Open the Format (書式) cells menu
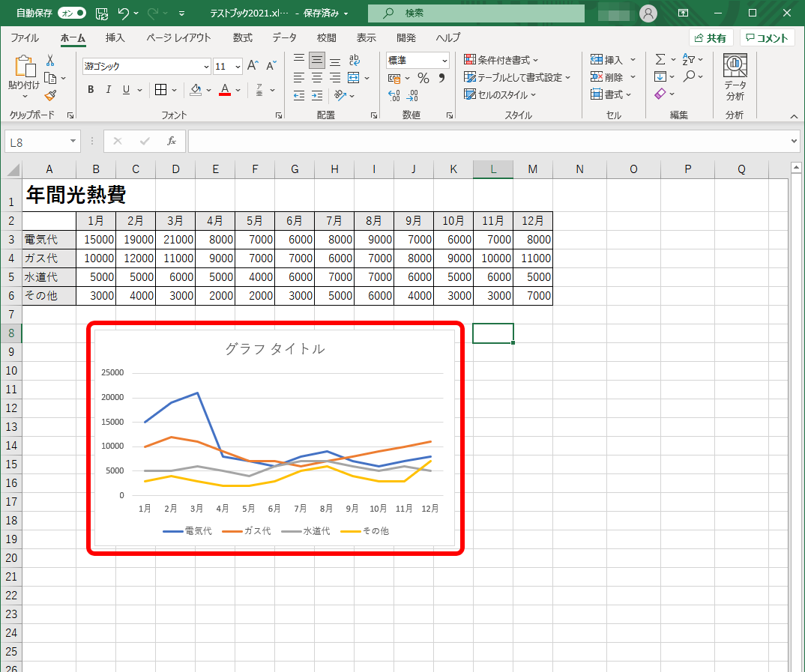Image resolution: width=805 pixels, height=672 pixels. click(610, 95)
